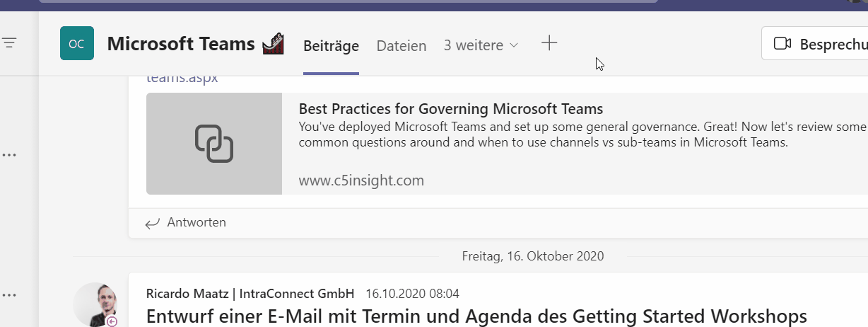868x327 pixels.
Task: Switch to the Beiträge tab
Action: coord(331,45)
